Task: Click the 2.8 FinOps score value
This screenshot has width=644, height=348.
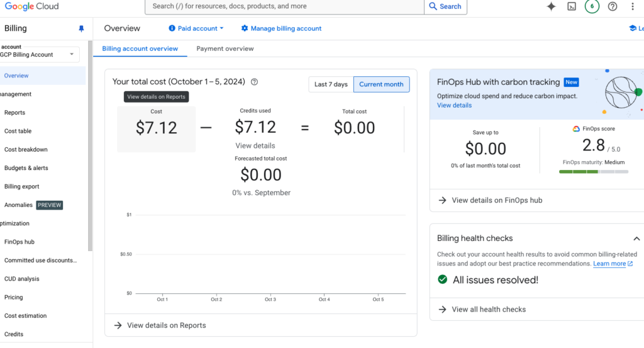Action: tap(594, 145)
